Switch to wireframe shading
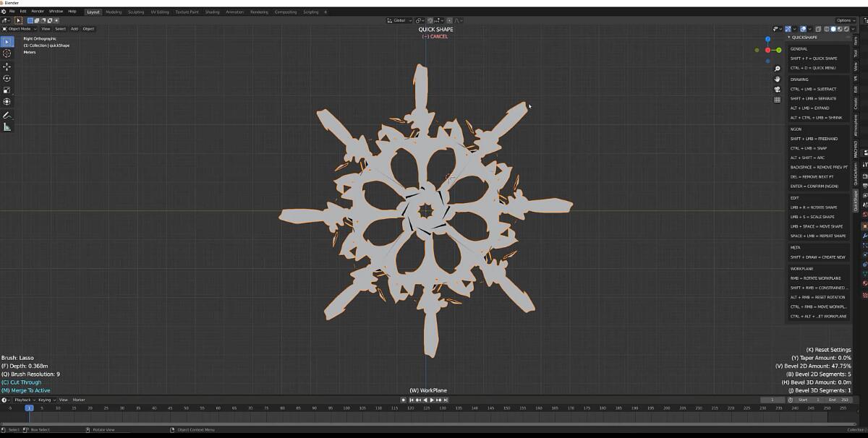Image resolution: width=868 pixels, height=438 pixels. [827, 29]
